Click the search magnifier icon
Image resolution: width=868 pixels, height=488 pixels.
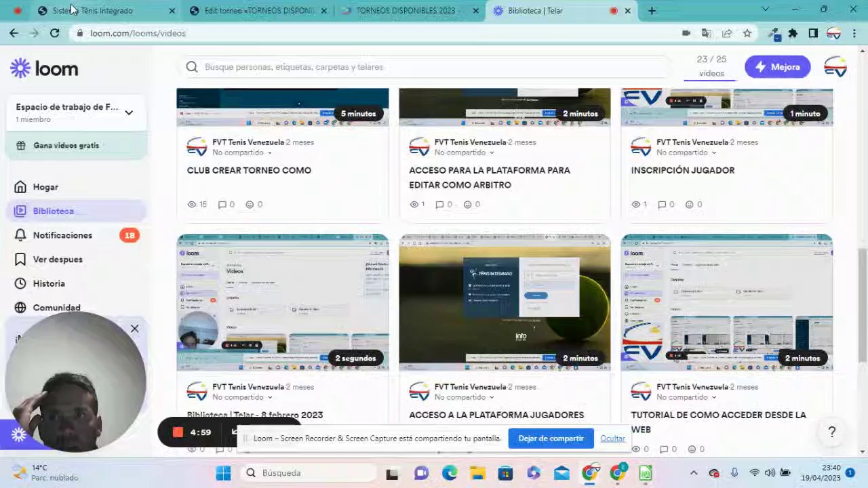(x=192, y=66)
